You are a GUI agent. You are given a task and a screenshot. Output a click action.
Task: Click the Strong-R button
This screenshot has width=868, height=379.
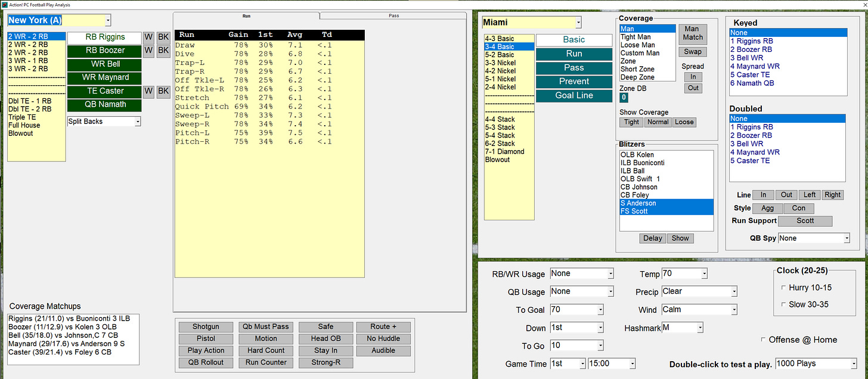pos(325,362)
